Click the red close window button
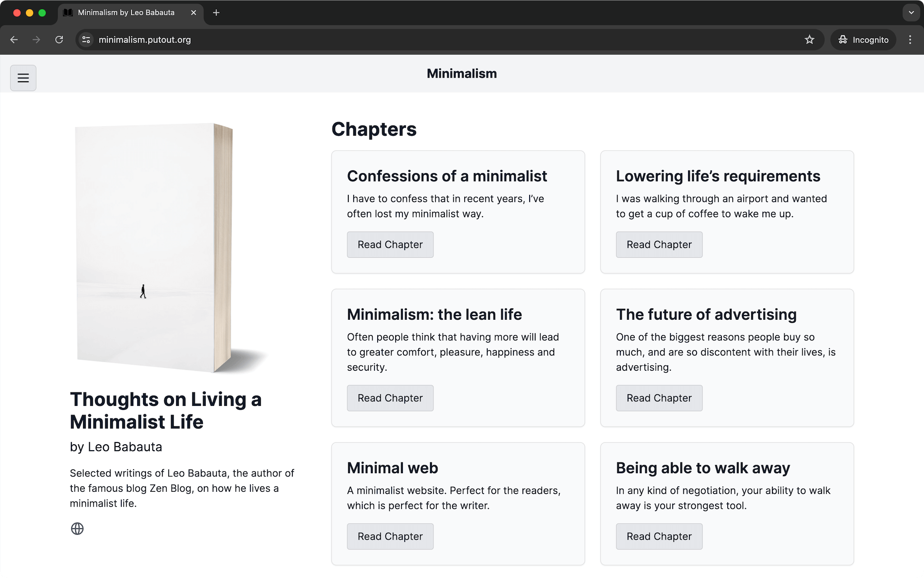Image resolution: width=924 pixels, height=578 pixels. pyautogui.click(x=17, y=13)
